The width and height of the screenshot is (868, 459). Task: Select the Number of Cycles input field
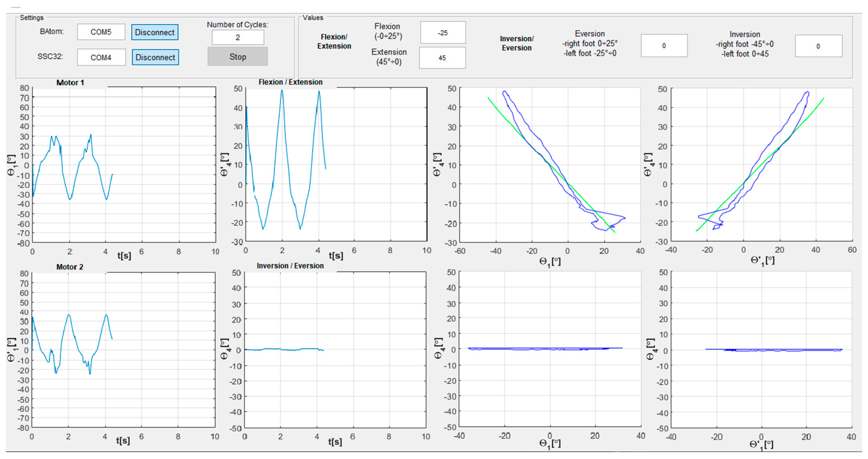238,37
